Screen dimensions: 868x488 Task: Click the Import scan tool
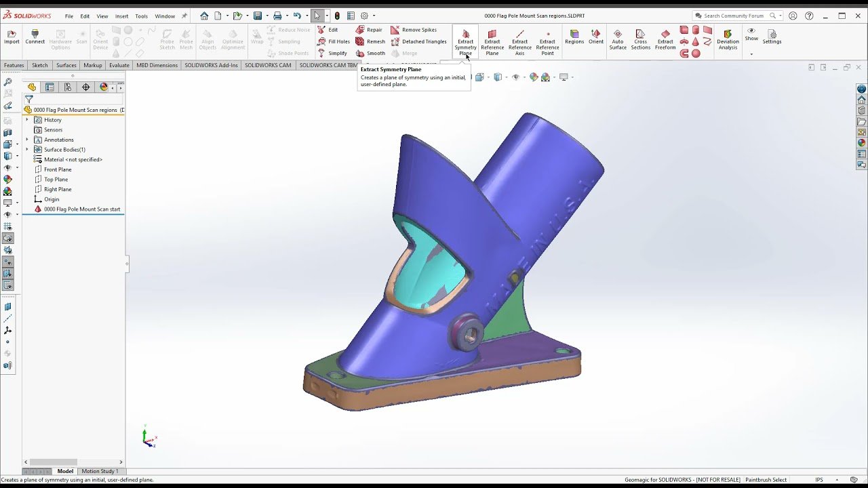[x=12, y=37]
